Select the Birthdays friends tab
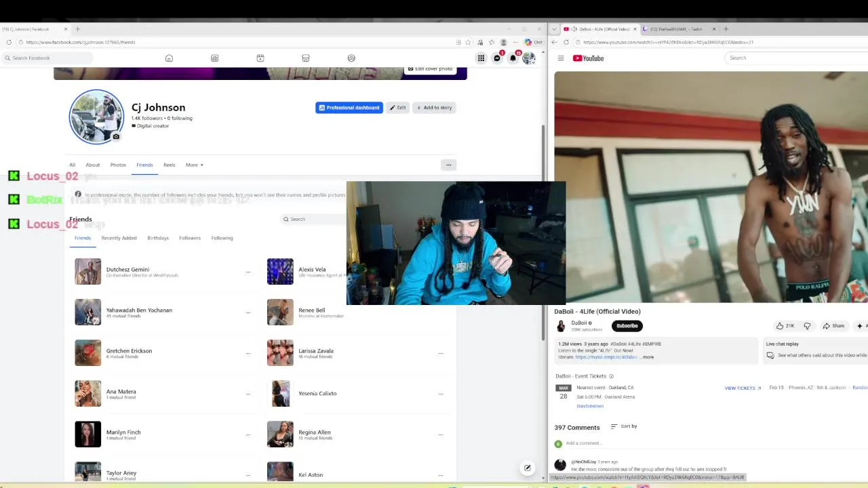Screen dimensions: 868x488 158,238
